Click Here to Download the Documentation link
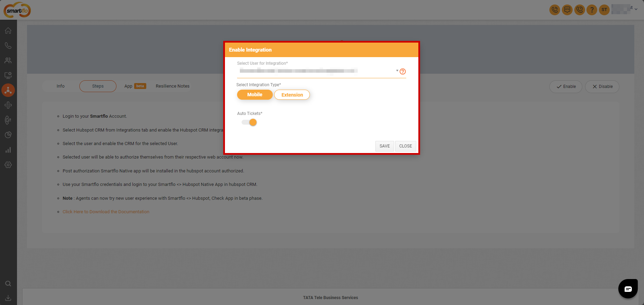 pyautogui.click(x=106, y=212)
